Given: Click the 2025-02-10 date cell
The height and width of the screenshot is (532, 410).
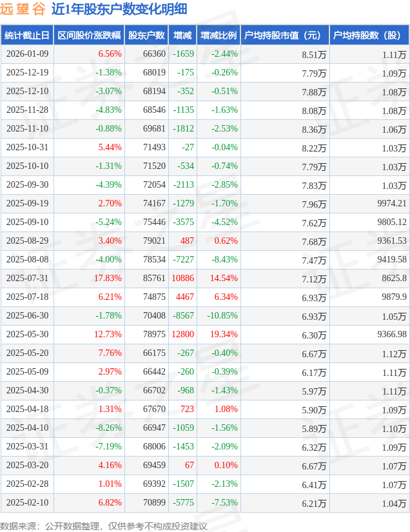Looking at the screenshot, I should [x=27, y=503].
